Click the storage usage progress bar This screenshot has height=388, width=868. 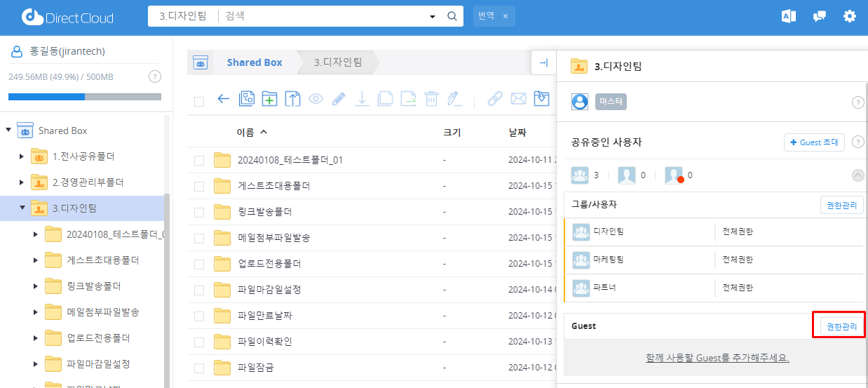pos(85,97)
